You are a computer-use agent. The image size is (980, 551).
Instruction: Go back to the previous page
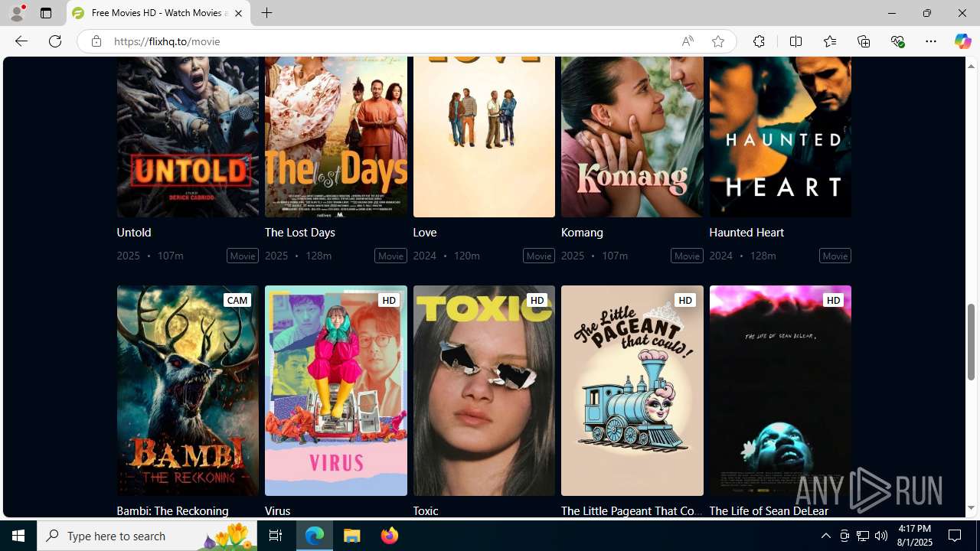[21, 41]
